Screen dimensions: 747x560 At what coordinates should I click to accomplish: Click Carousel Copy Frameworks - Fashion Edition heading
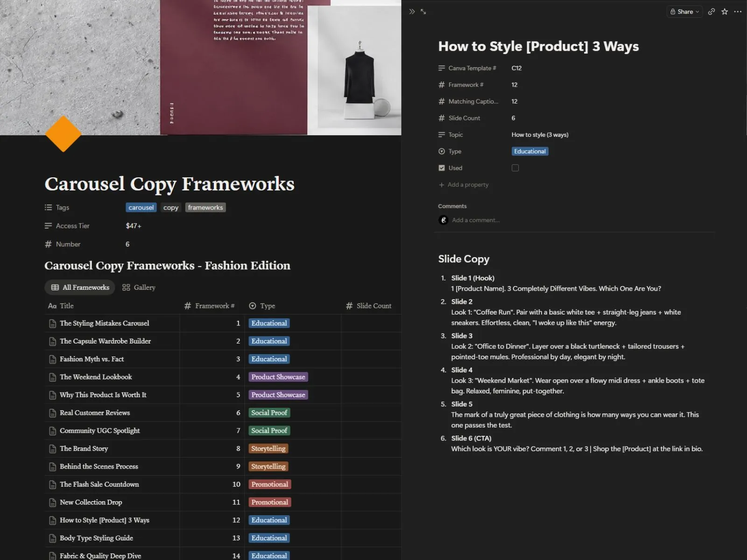(167, 266)
